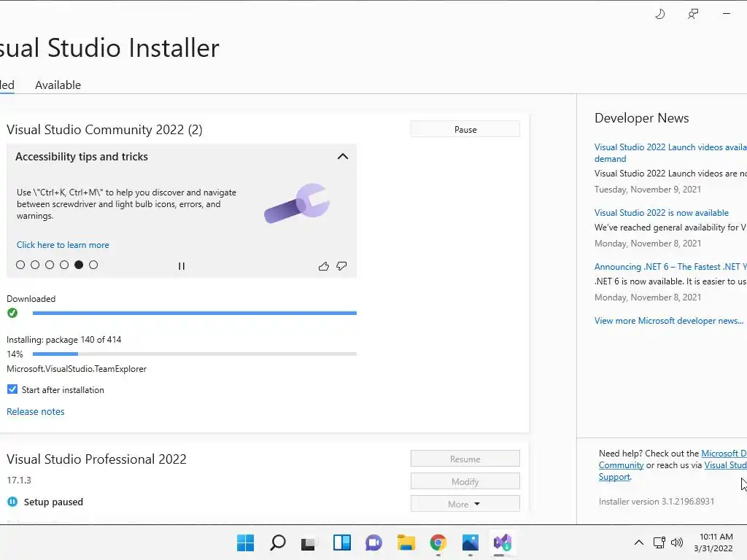Open taskbar Search
Viewport: 747px width, 560px height.
(278, 542)
